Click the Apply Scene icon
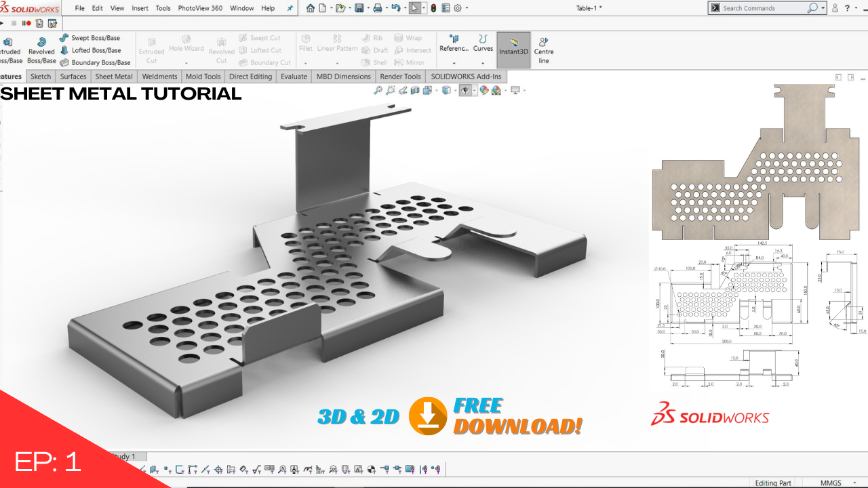868x488 pixels. pos(496,90)
